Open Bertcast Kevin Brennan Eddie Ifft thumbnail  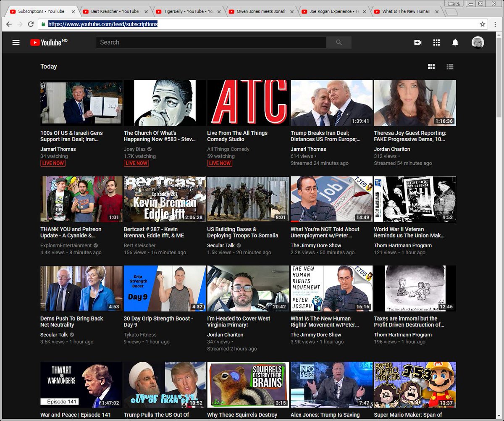[x=165, y=199]
